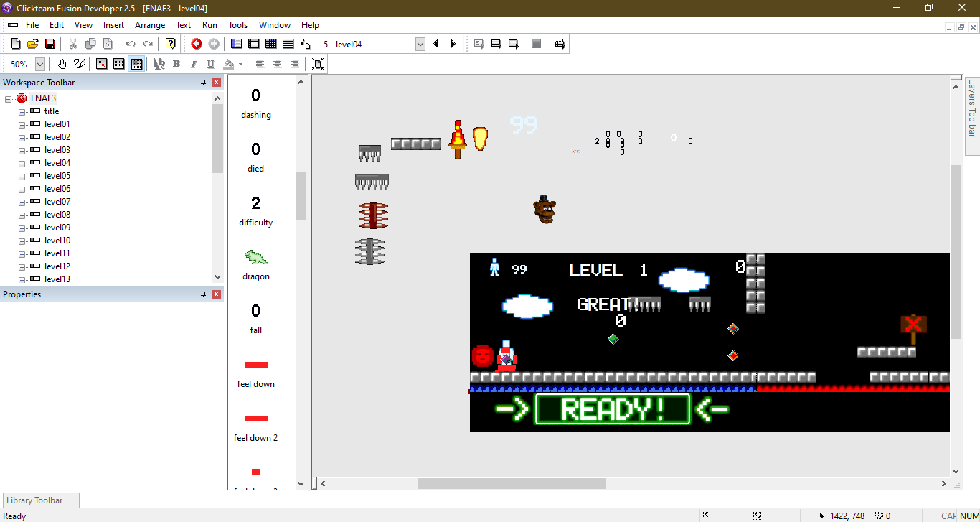The height and width of the screenshot is (522, 980).
Task: Select level12 in the workspace tree
Action: click(x=57, y=266)
